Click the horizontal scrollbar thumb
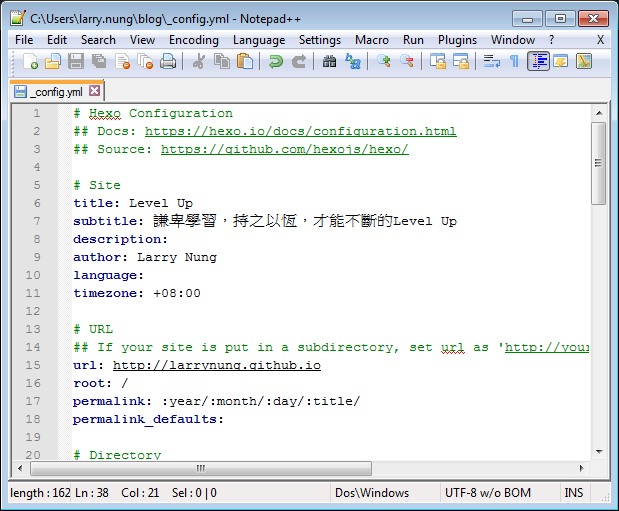619x511 pixels. pyautogui.click(x=201, y=468)
